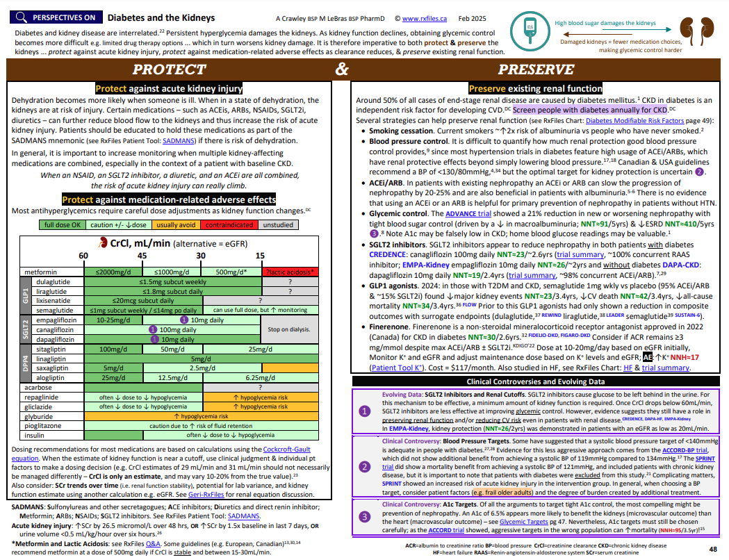The image size is (729, 560).
Task: Click the 'acarbose' row label
Action: coord(38,388)
